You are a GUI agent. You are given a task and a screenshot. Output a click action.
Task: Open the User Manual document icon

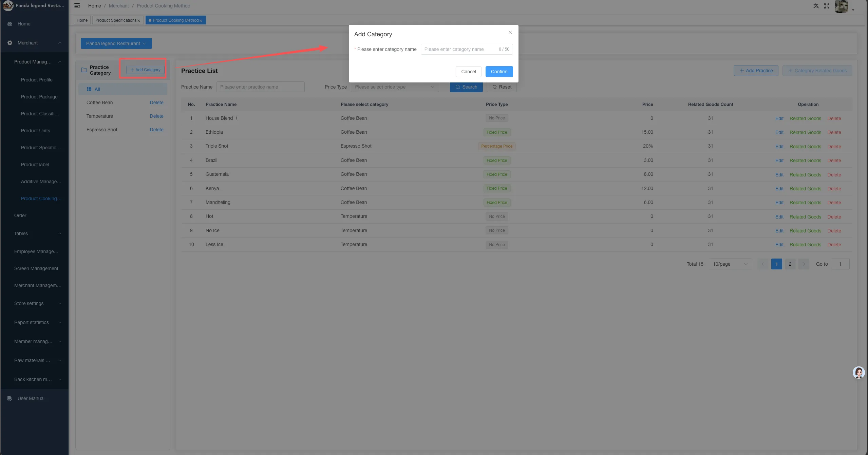pyautogui.click(x=10, y=398)
